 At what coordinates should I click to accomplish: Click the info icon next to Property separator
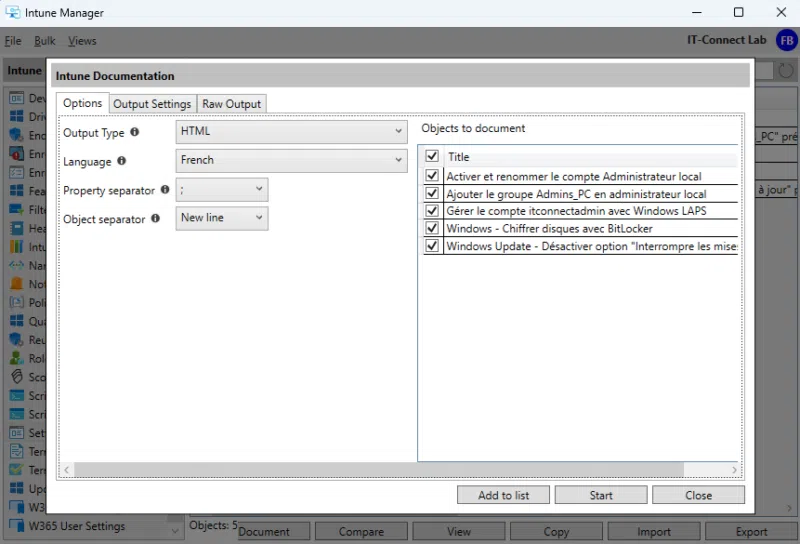165,190
